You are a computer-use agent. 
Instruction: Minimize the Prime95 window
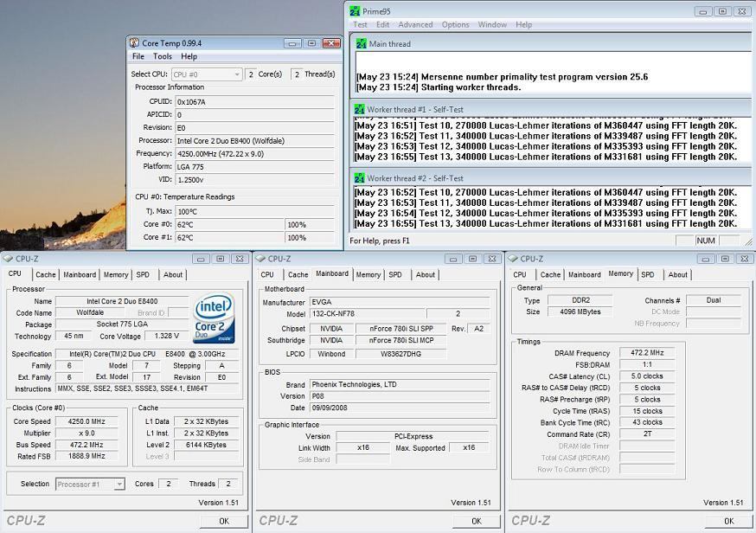pos(703,11)
